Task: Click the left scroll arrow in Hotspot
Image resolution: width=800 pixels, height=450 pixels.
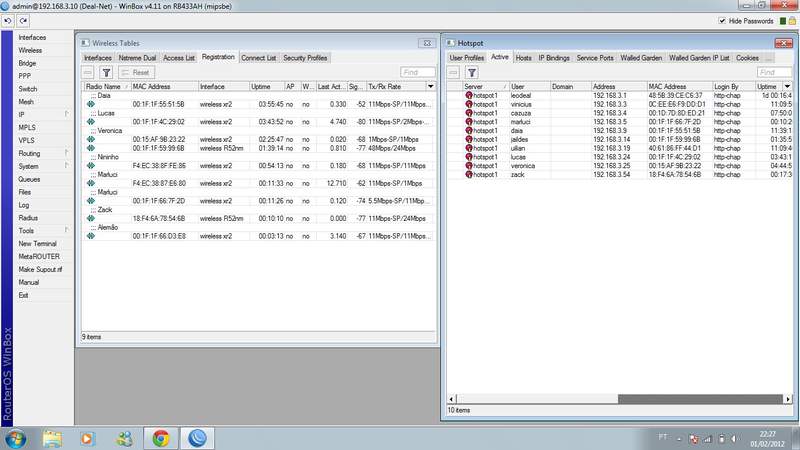Action: pyautogui.click(x=452, y=399)
